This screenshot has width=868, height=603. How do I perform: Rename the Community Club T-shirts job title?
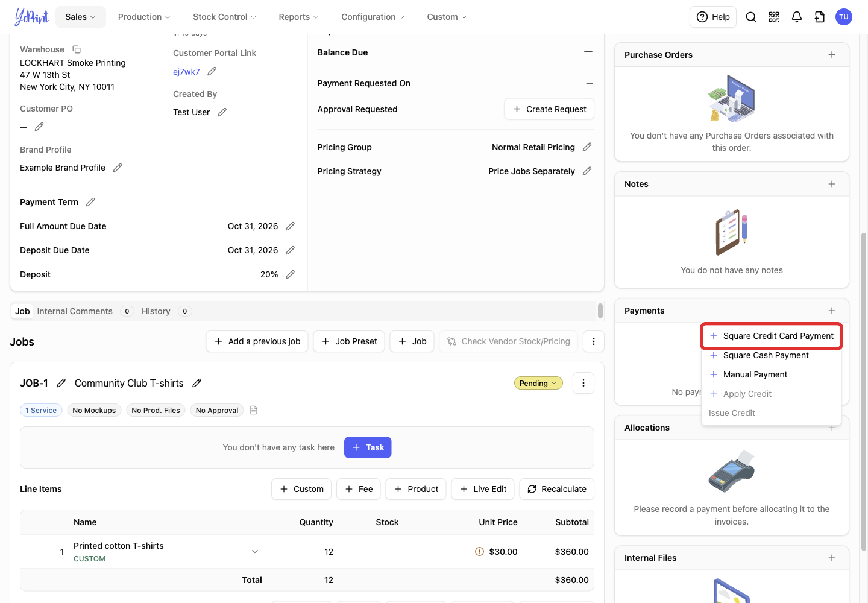point(197,383)
